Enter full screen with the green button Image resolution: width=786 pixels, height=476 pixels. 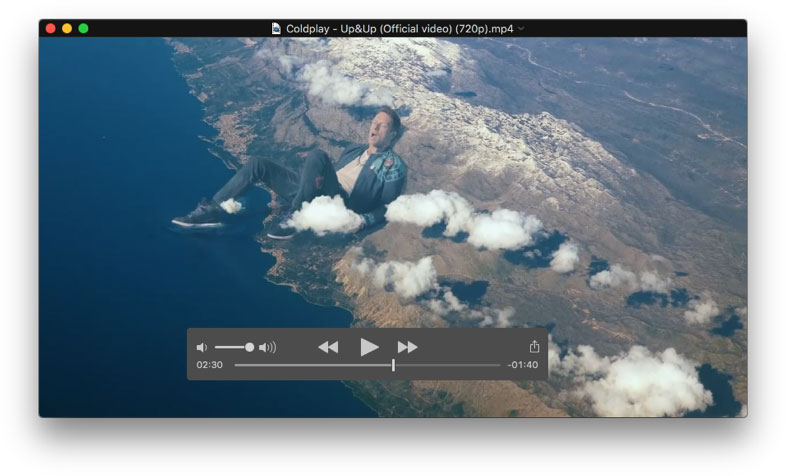coord(84,29)
